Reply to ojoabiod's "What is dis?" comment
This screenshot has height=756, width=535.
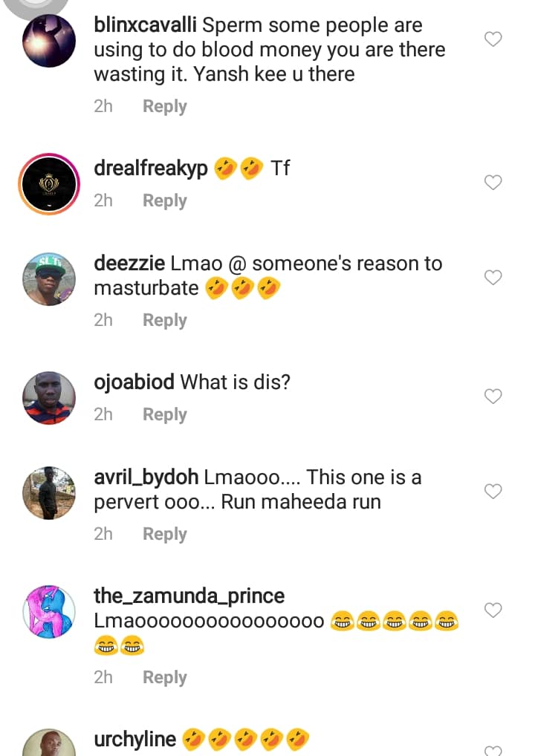pos(164,414)
